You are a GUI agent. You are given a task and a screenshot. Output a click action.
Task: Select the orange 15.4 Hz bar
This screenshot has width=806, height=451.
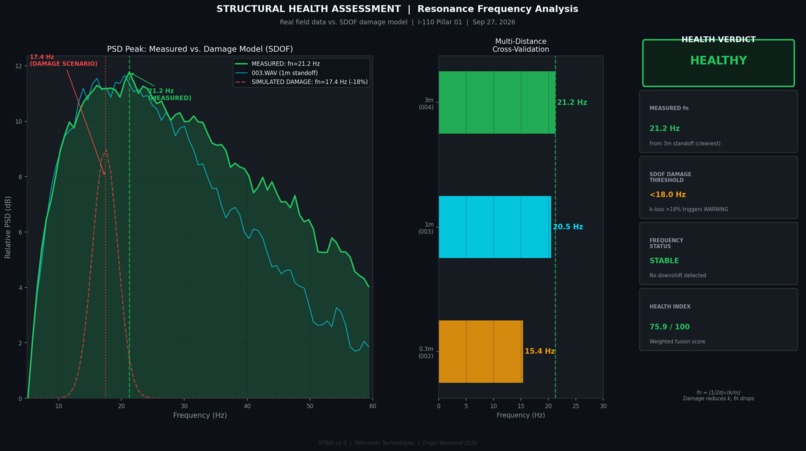click(481, 351)
